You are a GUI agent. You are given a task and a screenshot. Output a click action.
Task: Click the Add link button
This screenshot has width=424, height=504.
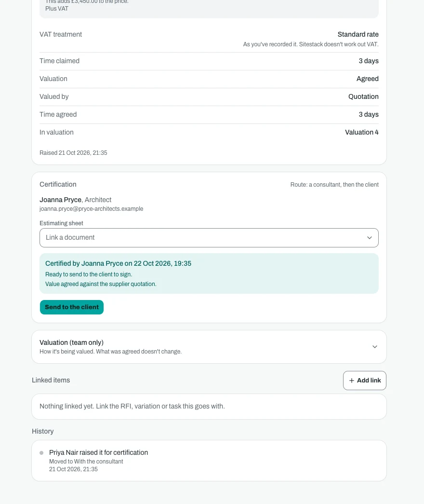pos(365,380)
